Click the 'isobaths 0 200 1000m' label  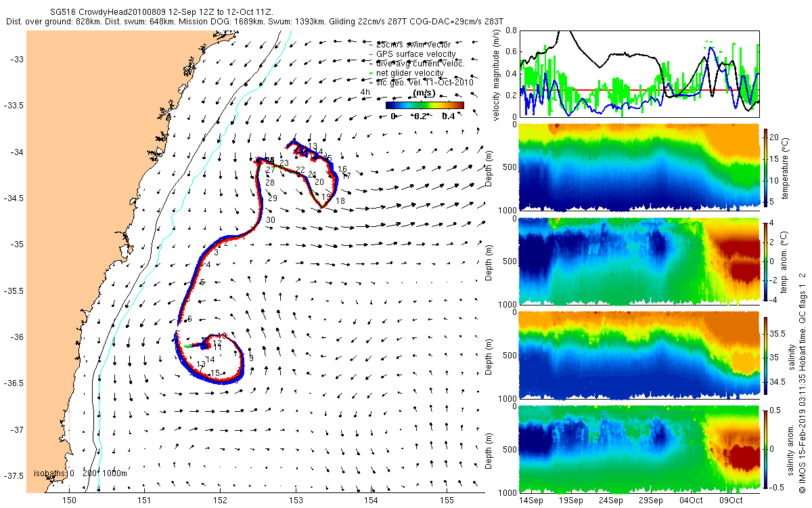80,473
